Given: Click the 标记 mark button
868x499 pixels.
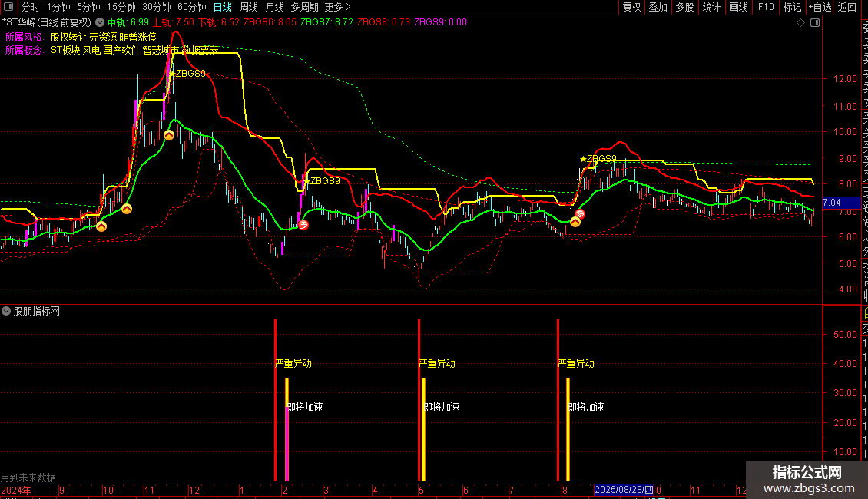Looking at the screenshot, I should click(x=792, y=7).
